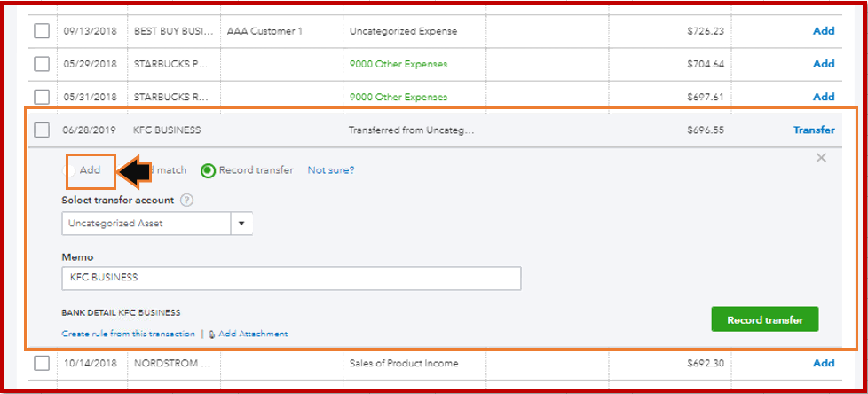Click into the Memo text field
Screen dimensions: 868x394
click(291, 279)
